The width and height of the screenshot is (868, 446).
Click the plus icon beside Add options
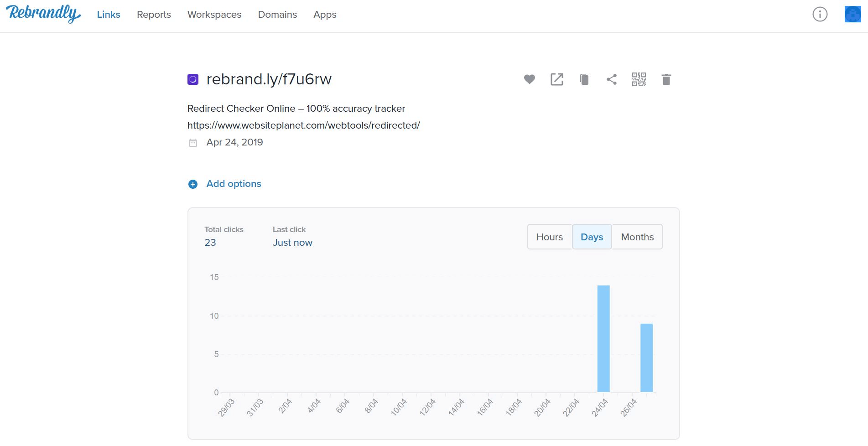(193, 184)
